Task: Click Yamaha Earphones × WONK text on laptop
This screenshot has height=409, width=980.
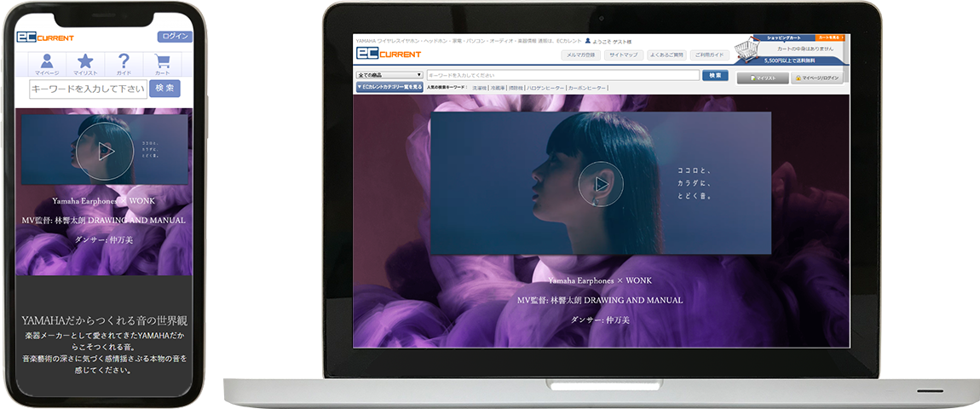Action: (600, 280)
